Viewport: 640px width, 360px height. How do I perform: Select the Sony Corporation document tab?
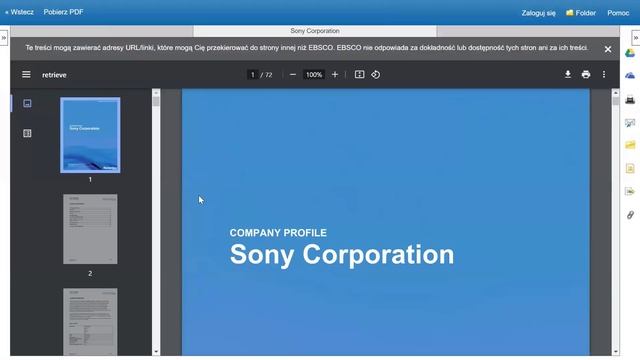coord(315,31)
